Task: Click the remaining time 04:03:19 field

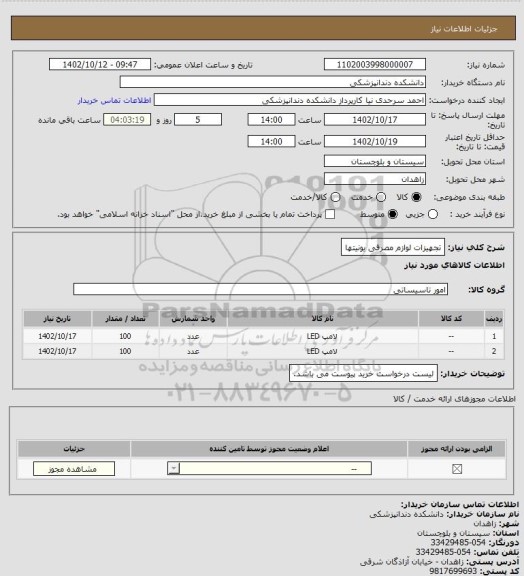Action: [x=127, y=120]
